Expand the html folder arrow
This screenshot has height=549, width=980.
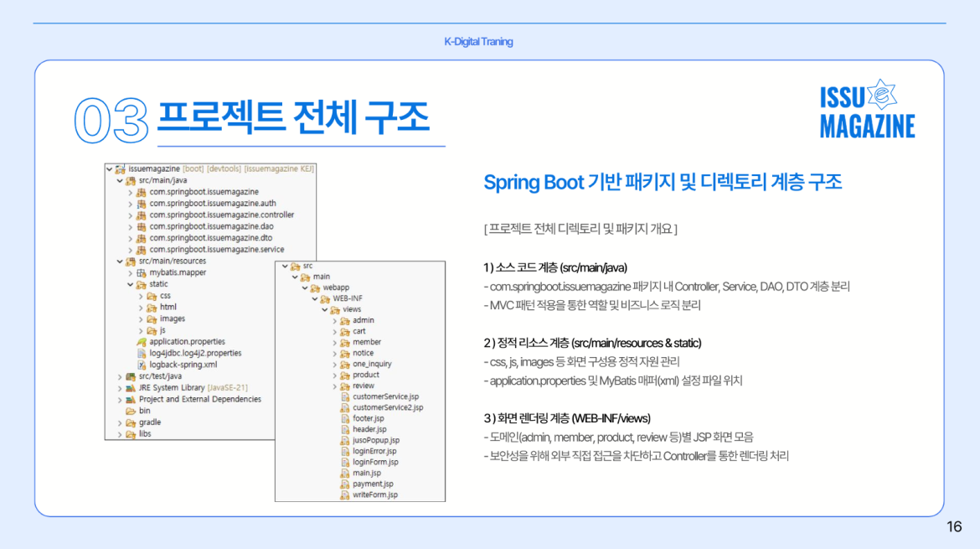point(142,308)
